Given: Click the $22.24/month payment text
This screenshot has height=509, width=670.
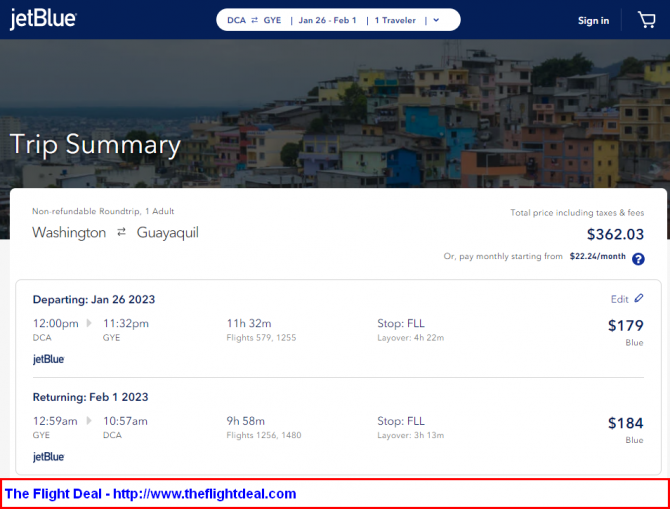Looking at the screenshot, I should [597, 256].
